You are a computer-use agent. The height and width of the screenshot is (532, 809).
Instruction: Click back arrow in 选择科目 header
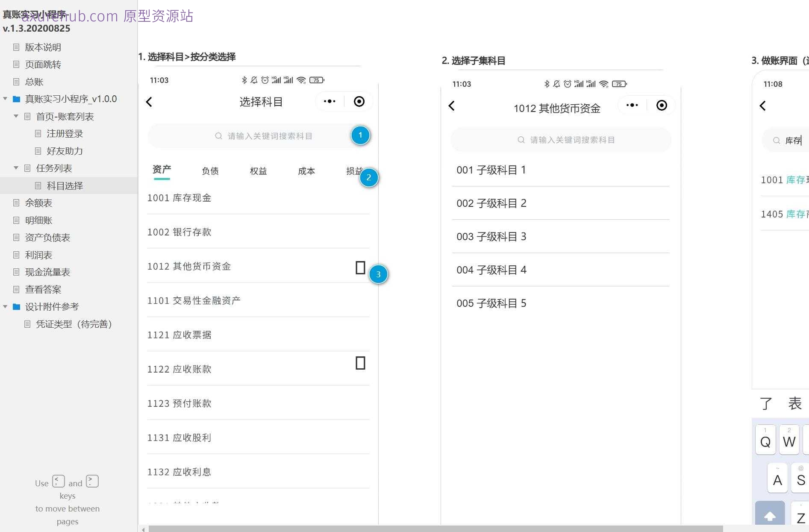tap(149, 102)
